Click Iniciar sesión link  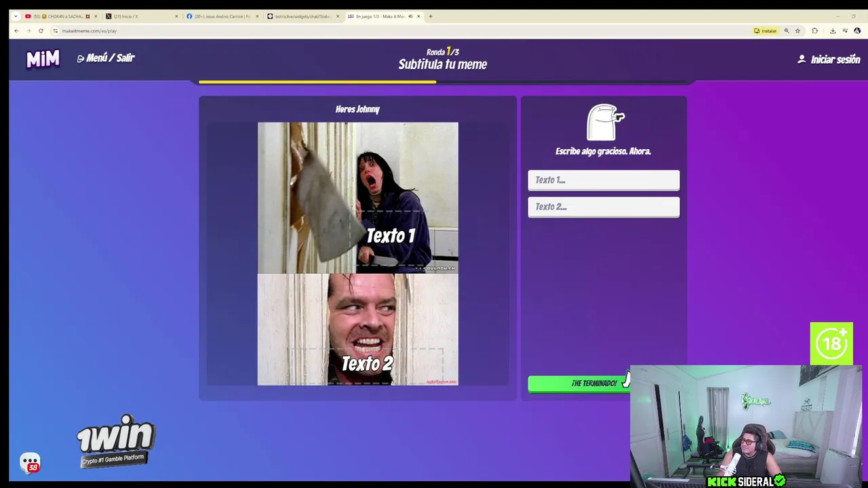tap(835, 60)
